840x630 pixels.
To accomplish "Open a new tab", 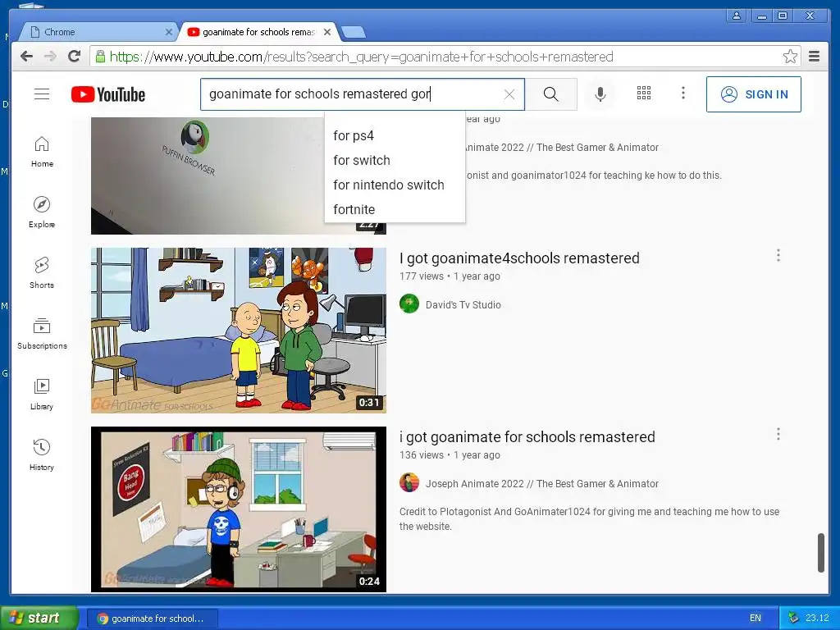I will click(x=354, y=32).
